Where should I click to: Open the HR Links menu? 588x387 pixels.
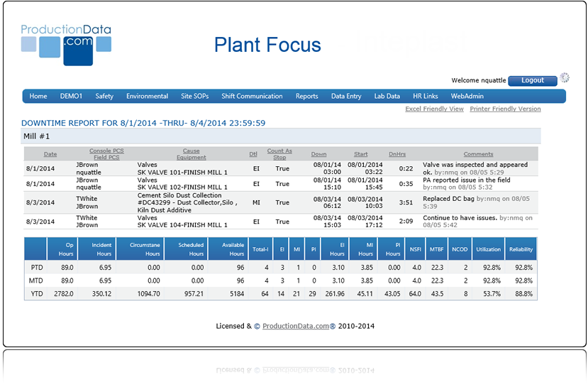pyautogui.click(x=426, y=97)
